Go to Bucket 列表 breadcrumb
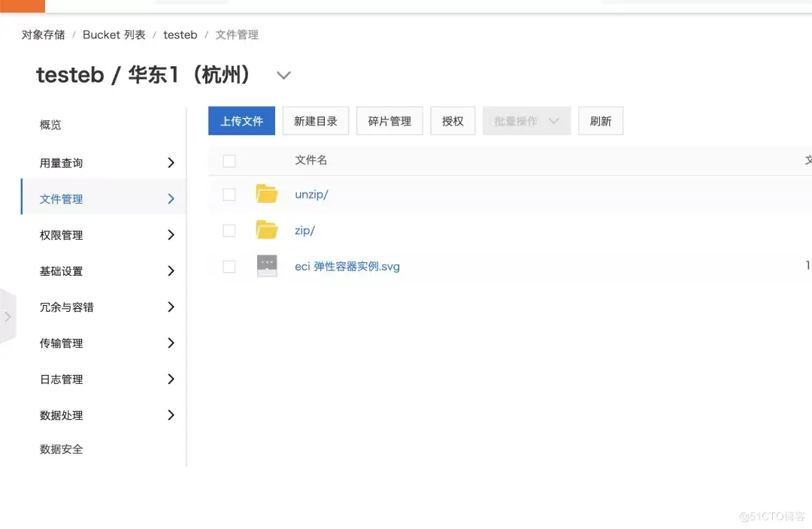Screen dimensions: 812x529 pyautogui.click(x=114, y=35)
